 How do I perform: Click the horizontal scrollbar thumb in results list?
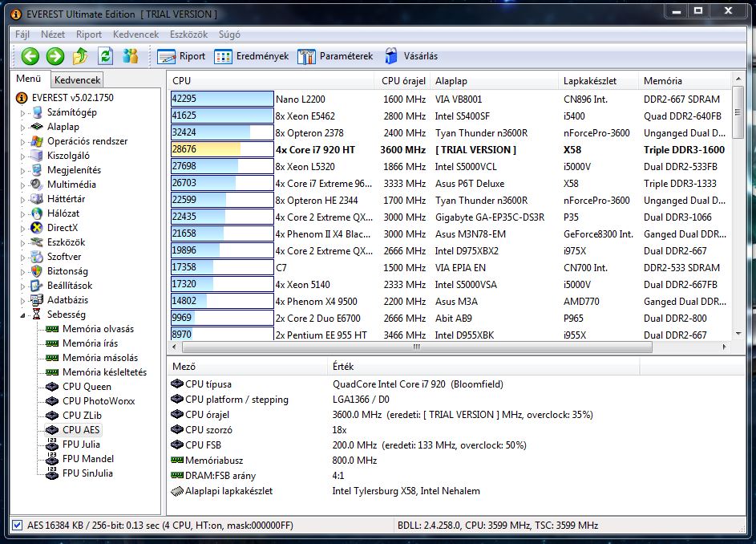(417, 347)
